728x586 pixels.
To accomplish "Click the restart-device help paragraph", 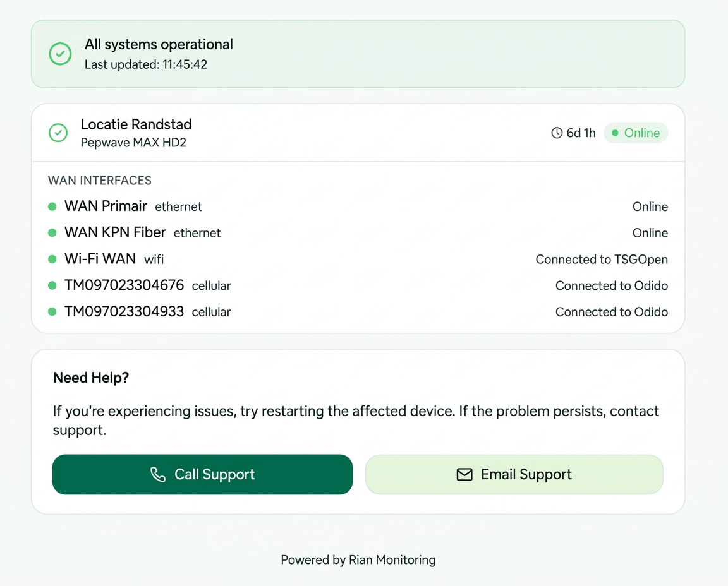I will (356, 421).
